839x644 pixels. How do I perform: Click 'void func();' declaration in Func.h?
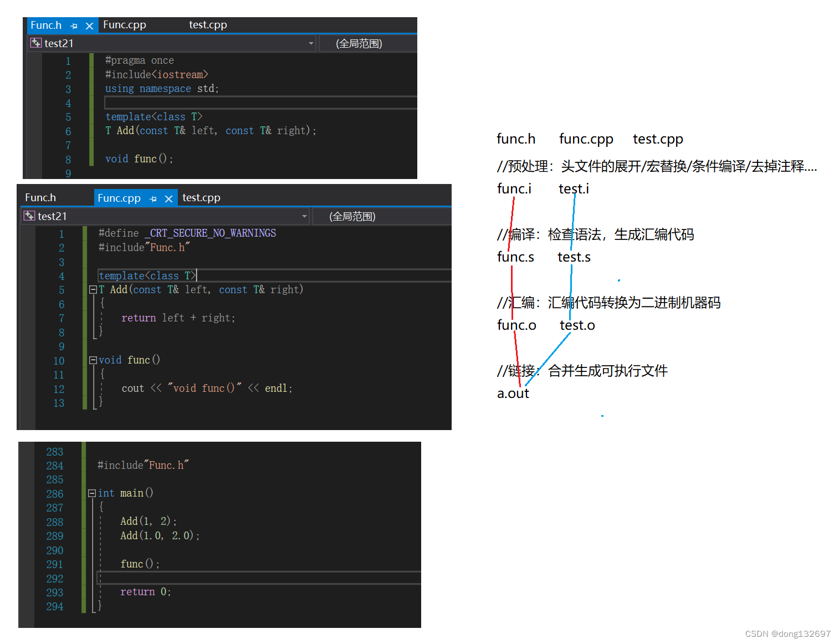pos(139,159)
